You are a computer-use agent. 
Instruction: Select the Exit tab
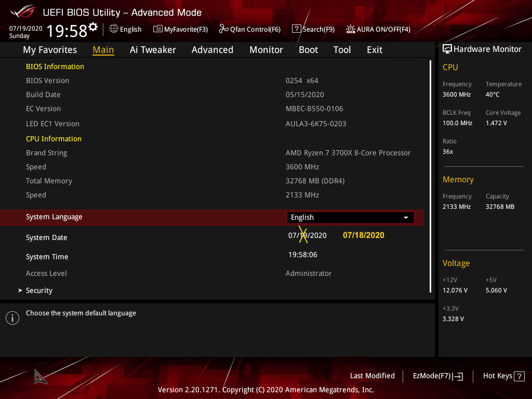coord(375,50)
